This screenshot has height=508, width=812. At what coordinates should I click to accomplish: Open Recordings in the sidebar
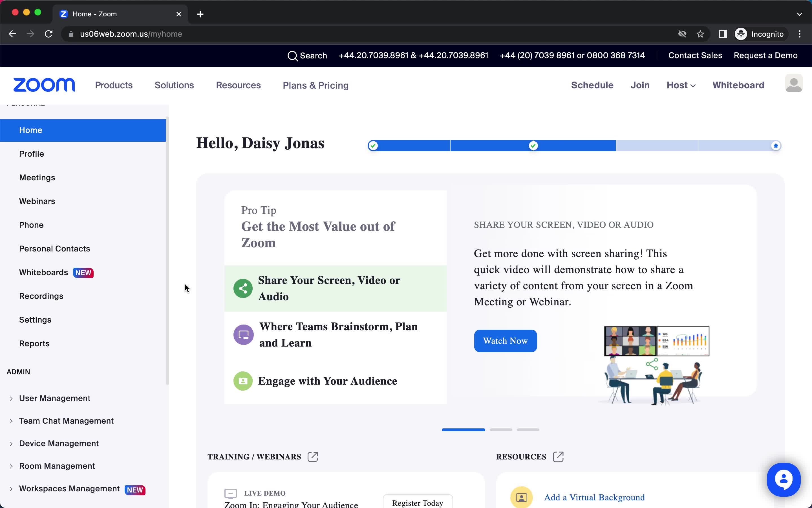click(x=41, y=296)
